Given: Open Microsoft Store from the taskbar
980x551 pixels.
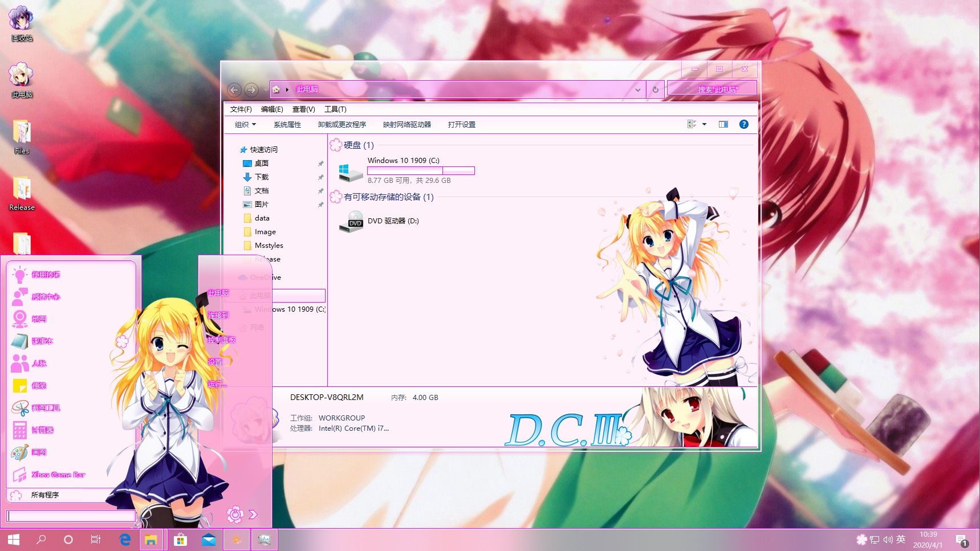Looking at the screenshot, I should 180,539.
